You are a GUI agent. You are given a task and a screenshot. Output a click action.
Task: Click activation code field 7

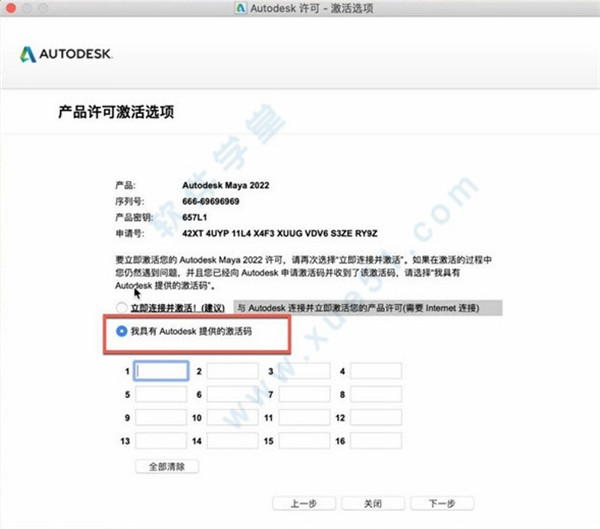pyautogui.click(x=304, y=394)
